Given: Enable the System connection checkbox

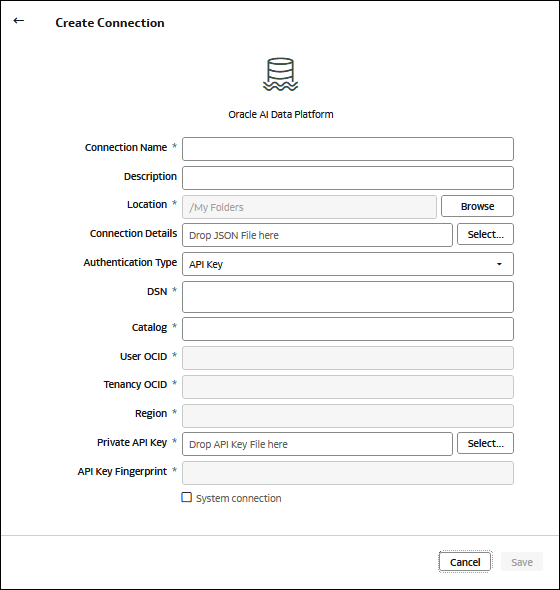Looking at the screenshot, I should [186, 497].
